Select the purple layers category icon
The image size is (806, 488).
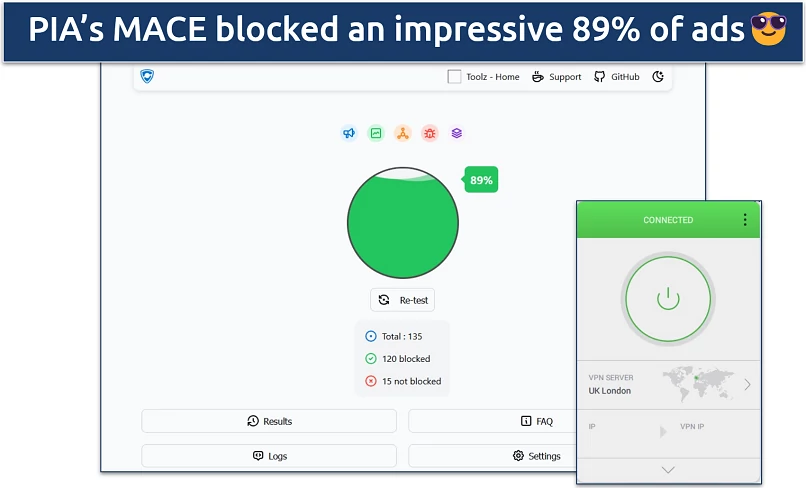456,133
